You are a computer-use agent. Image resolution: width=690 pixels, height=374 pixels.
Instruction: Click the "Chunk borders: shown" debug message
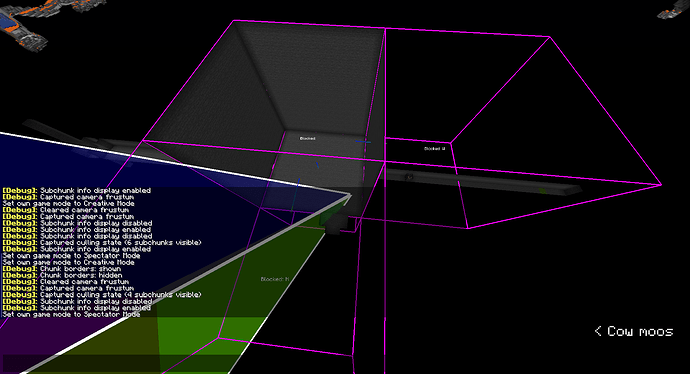click(x=62, y=269)
